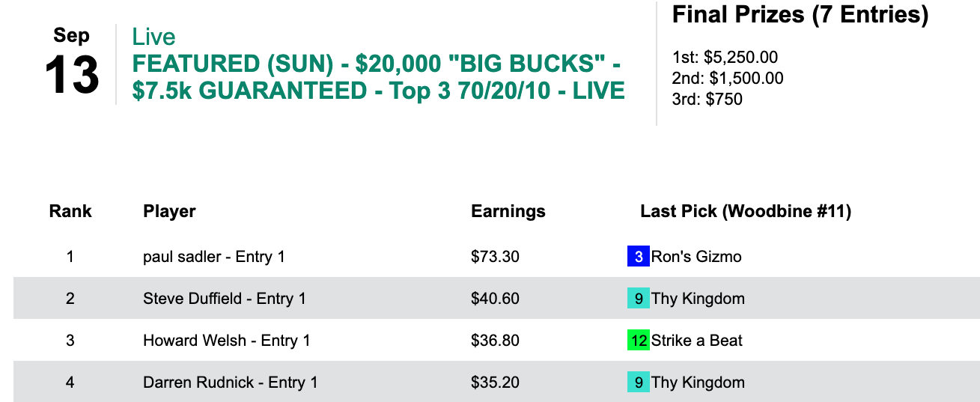Viewport: 980px width, 402px height.
Task: Click teal 9 badge in Steve Duffield's row
Action: click(638, 299)
